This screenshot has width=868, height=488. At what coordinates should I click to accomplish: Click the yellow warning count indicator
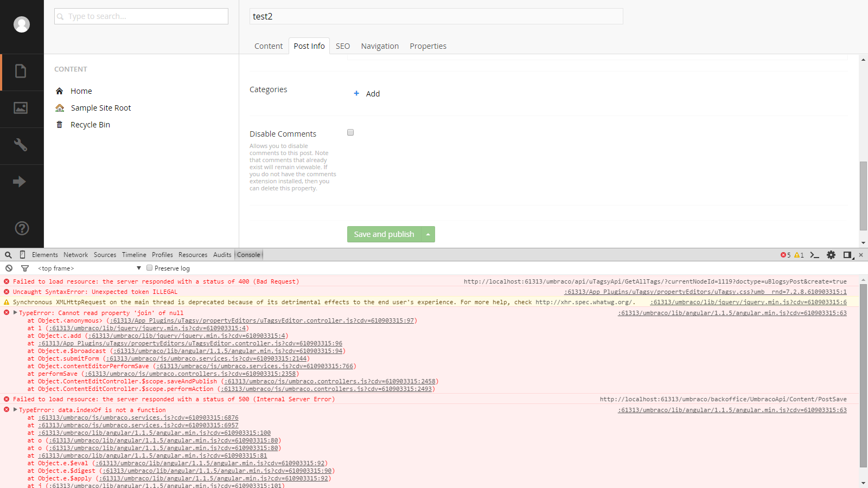pos(799,255)
